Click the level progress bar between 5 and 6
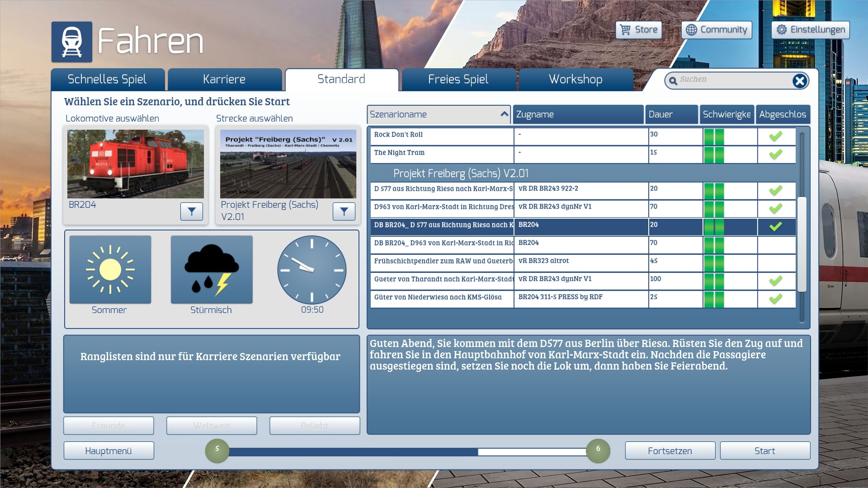The height and width of the screenshot is (488, 868). tap(407, 451)
